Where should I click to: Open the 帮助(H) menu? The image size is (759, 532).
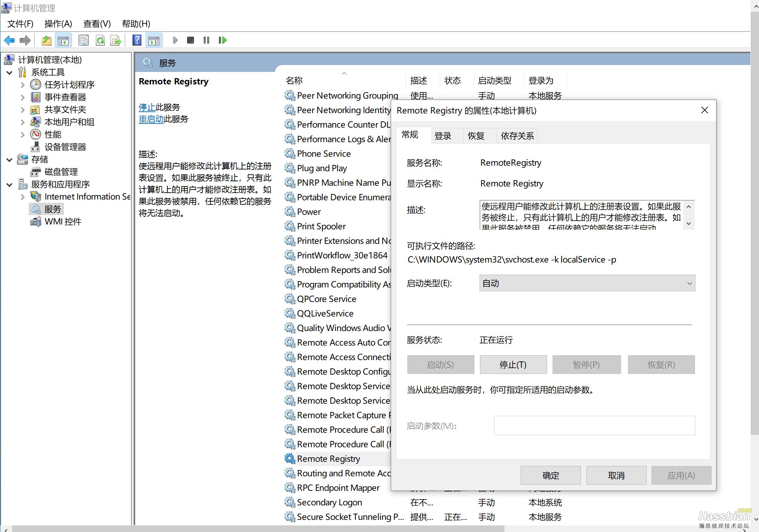coord(136,24)
